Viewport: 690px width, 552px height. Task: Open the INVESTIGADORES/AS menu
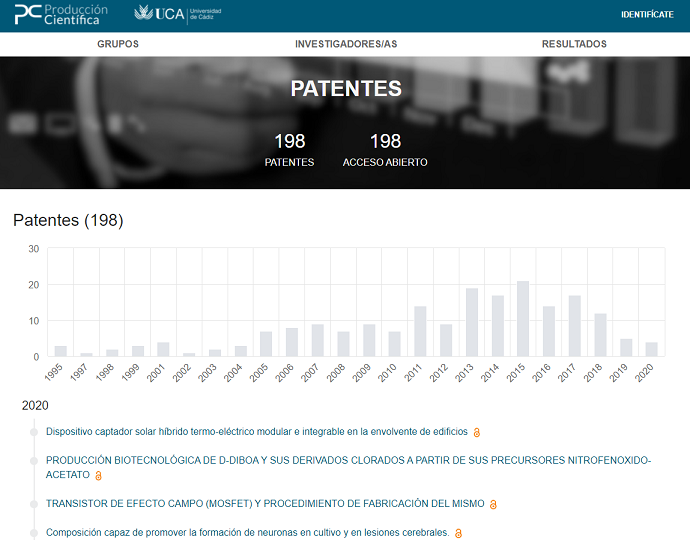tap(346, 44)
